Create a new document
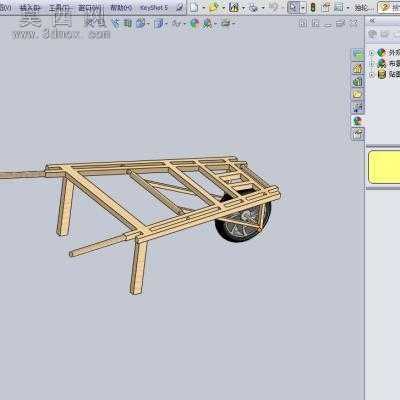 (x=194, y=7)
